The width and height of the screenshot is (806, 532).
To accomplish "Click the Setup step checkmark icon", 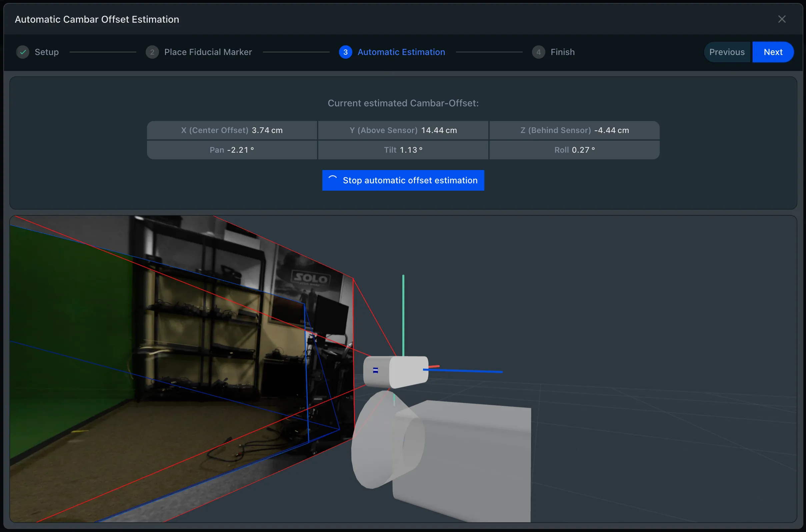I will (23, 52).
